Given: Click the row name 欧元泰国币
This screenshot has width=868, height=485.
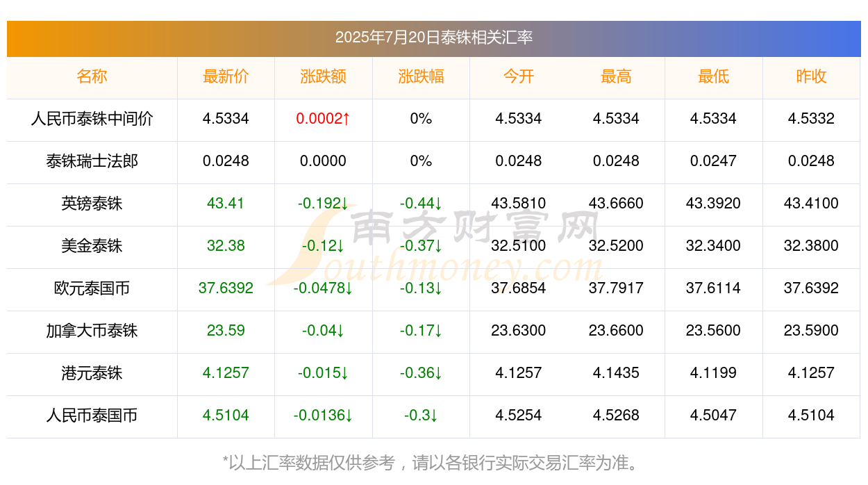Looking at the screenshot, I should pos(92,288).
